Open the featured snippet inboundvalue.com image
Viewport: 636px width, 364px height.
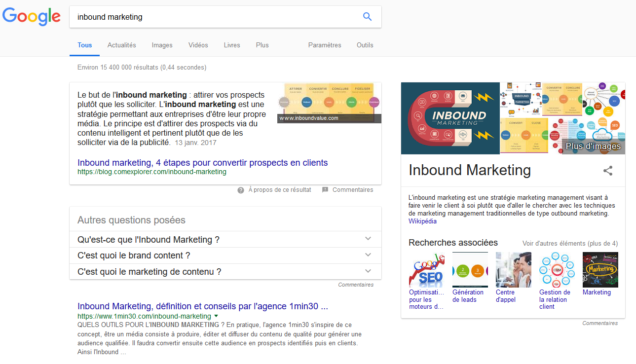[329, 103]
